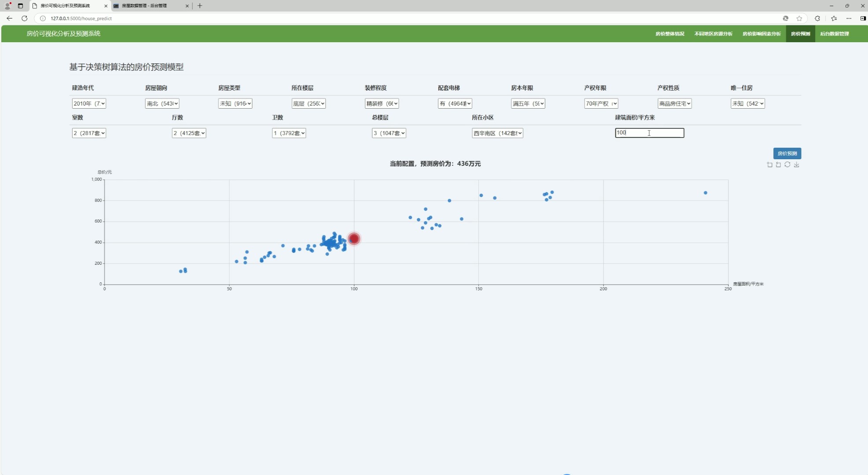The image size is (868, 475).
Task: Expand the 配套电梯 dropdown
Action: 455,103
